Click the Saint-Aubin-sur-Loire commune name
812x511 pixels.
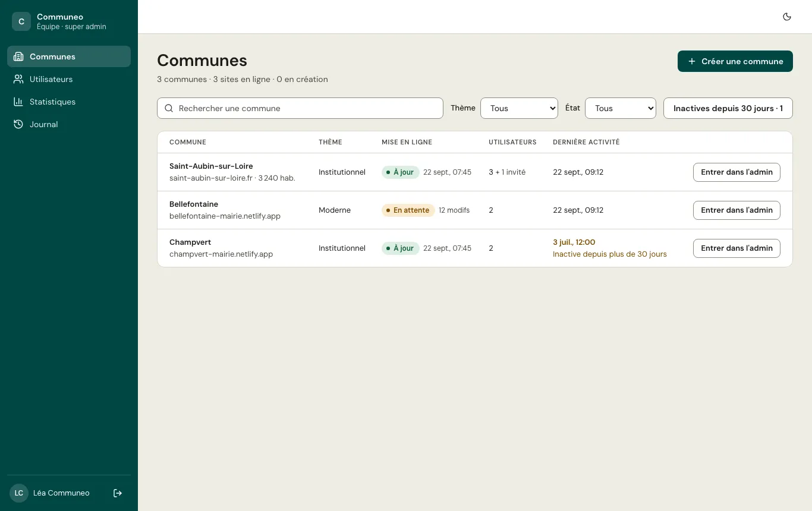(x=211, y=166)
